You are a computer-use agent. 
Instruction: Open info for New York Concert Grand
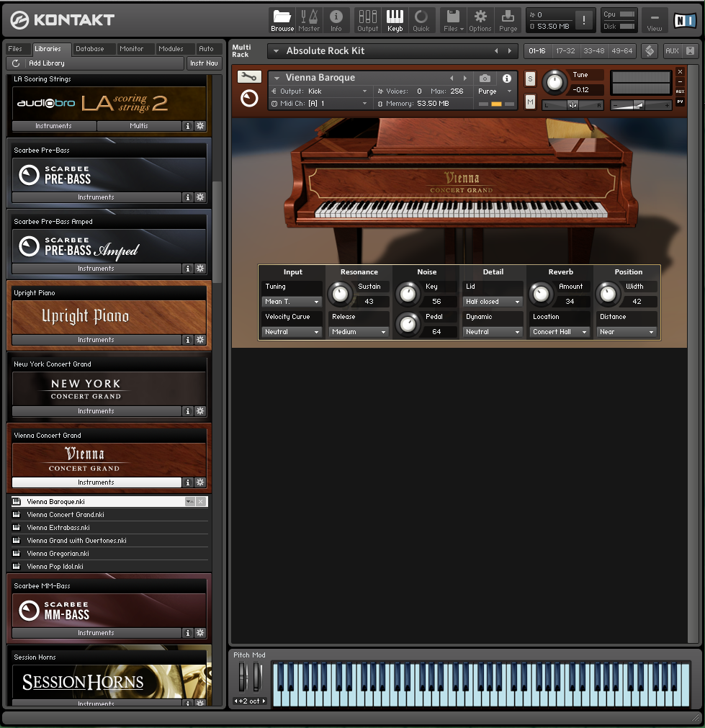point(188,411)
